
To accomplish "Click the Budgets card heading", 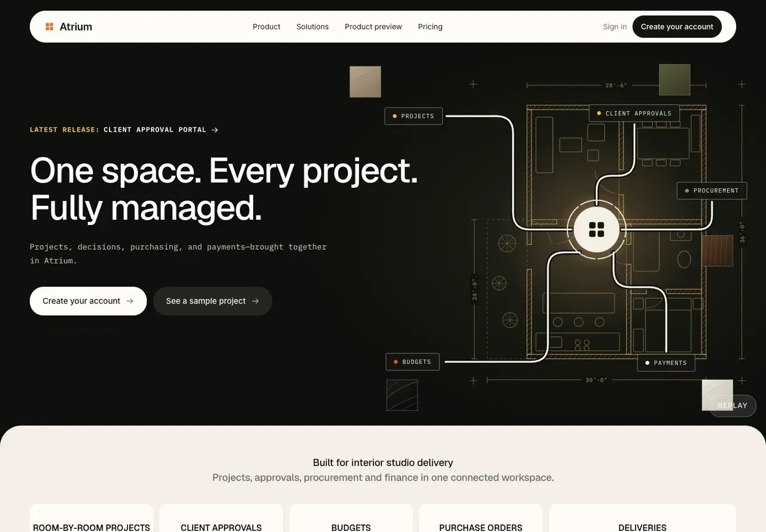I will 351,528.
